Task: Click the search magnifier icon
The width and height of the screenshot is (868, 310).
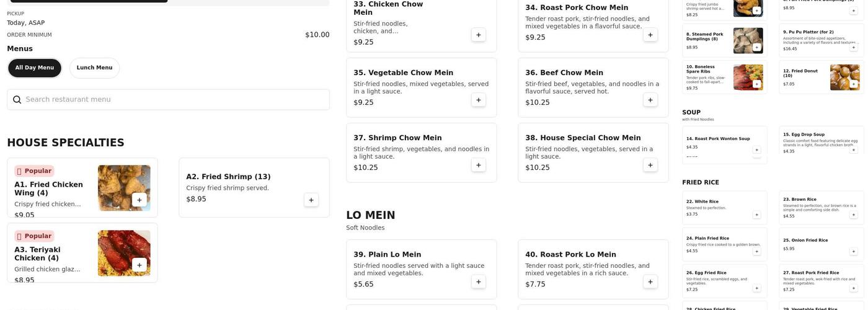Action: (17, 100)
